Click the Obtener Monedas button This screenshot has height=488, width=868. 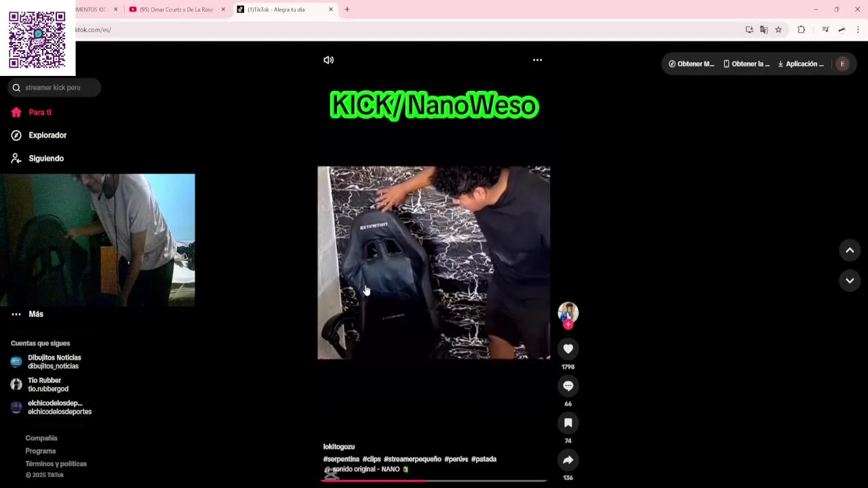pyautogui.click(x=692, y=64)
